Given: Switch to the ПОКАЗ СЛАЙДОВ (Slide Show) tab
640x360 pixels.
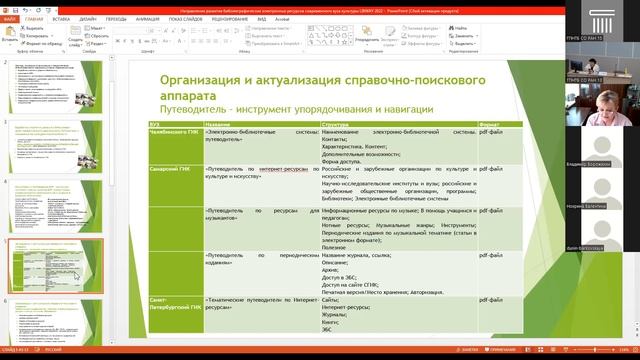Looking at the screenshot, I should click(185, 19).
